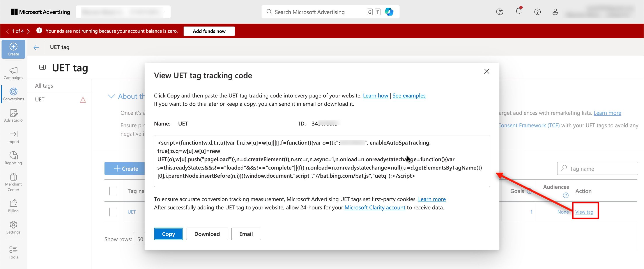Viewport: 644px width, 269px height.
Task: Click the Audiences column header
Action: tap(556, 187)
